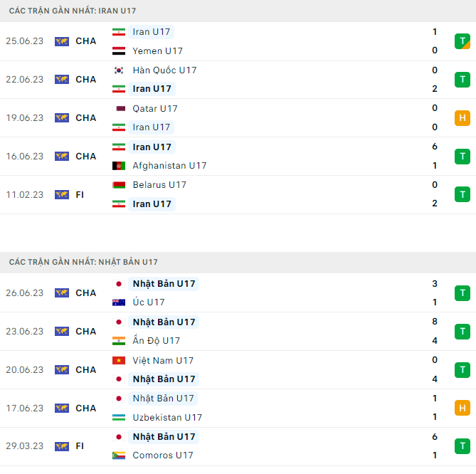Click the 'Các trận gần nhất: Nhật Bản U17' header
476x474 pixels.
(x=83, y=262)
